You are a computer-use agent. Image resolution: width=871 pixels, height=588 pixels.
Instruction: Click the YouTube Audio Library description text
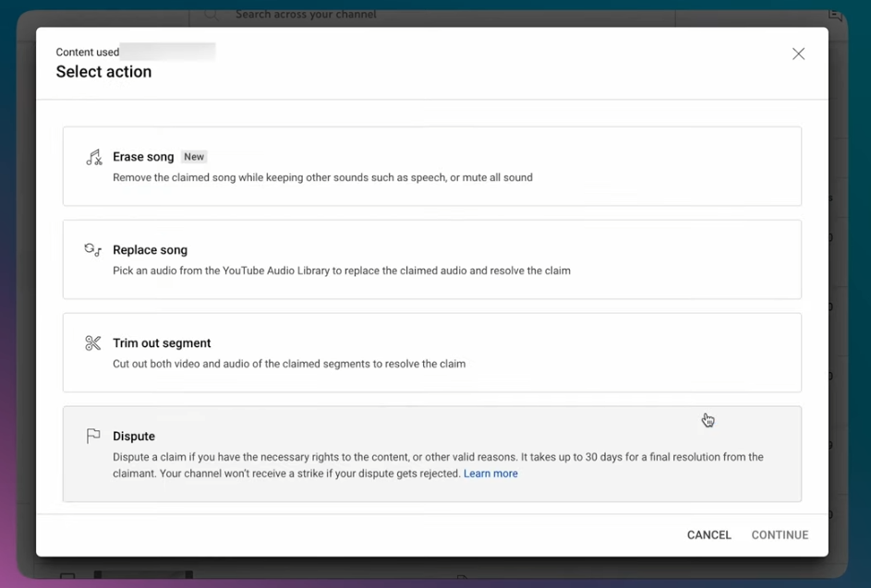point(341,270)
